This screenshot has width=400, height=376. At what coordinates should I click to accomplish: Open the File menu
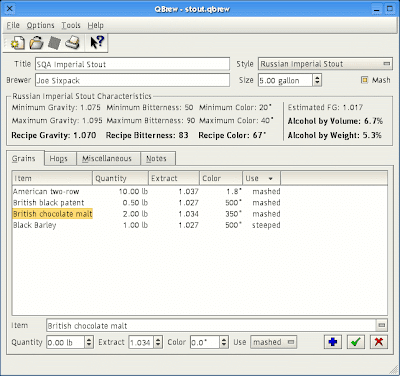coord(13,25)
